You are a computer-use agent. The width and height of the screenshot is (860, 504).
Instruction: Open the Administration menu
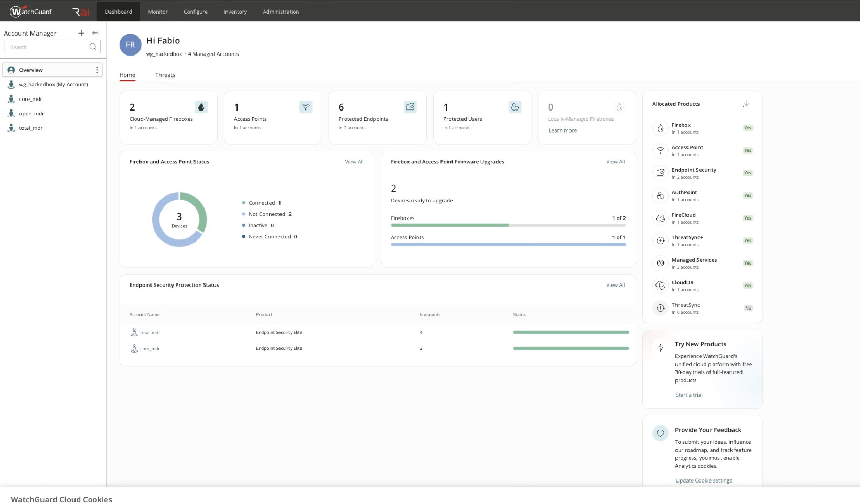281,12
